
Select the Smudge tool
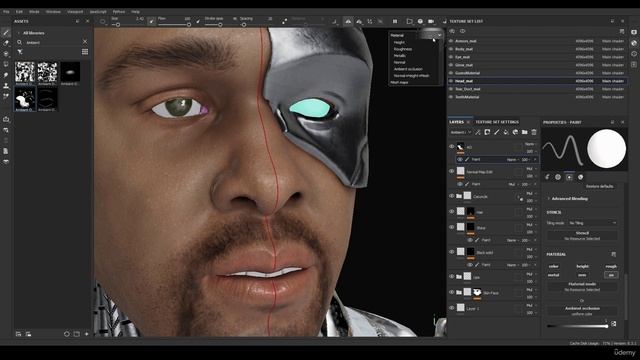(6, 75)
